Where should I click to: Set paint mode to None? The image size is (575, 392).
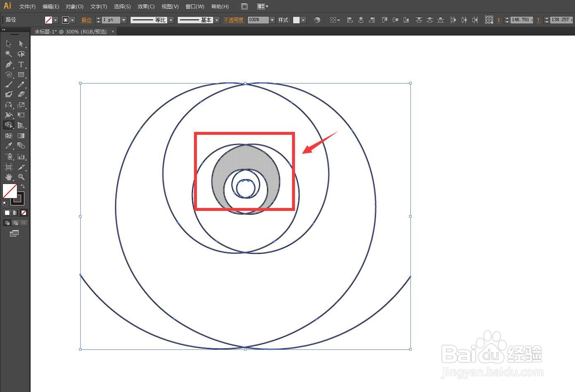(24, 213)
